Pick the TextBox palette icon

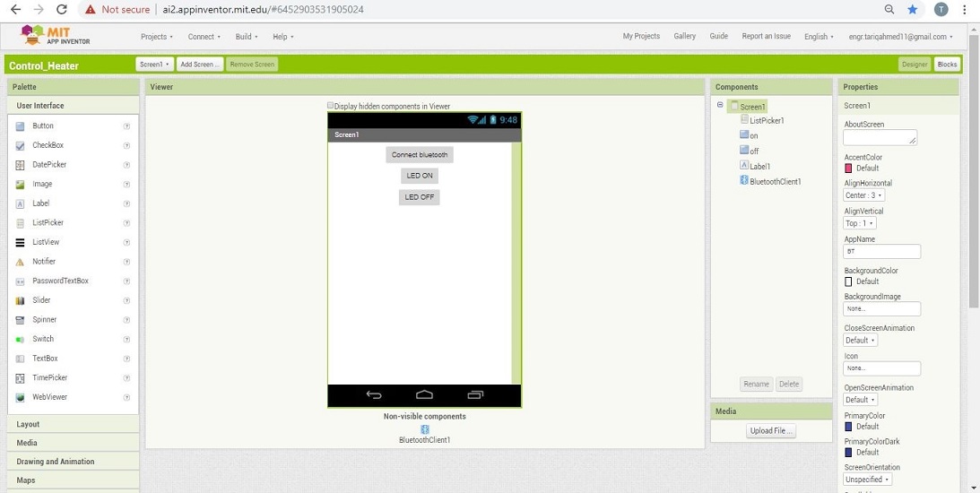pos(20,359)
